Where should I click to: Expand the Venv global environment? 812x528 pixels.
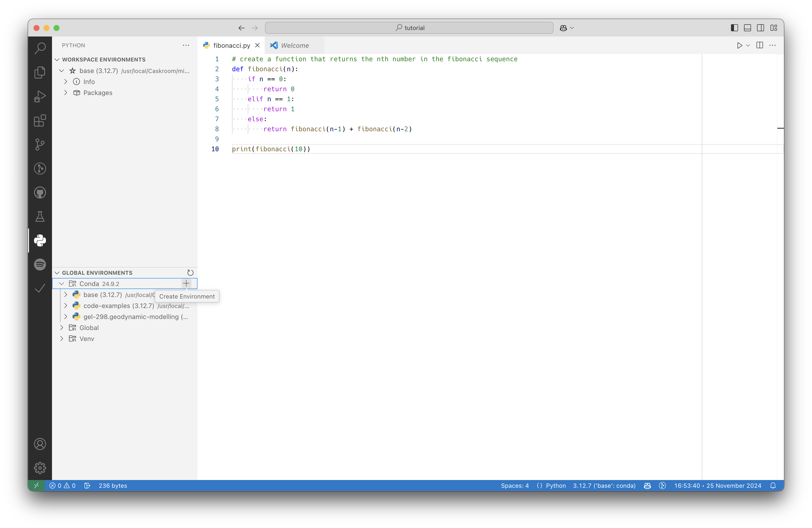point(63,338)
